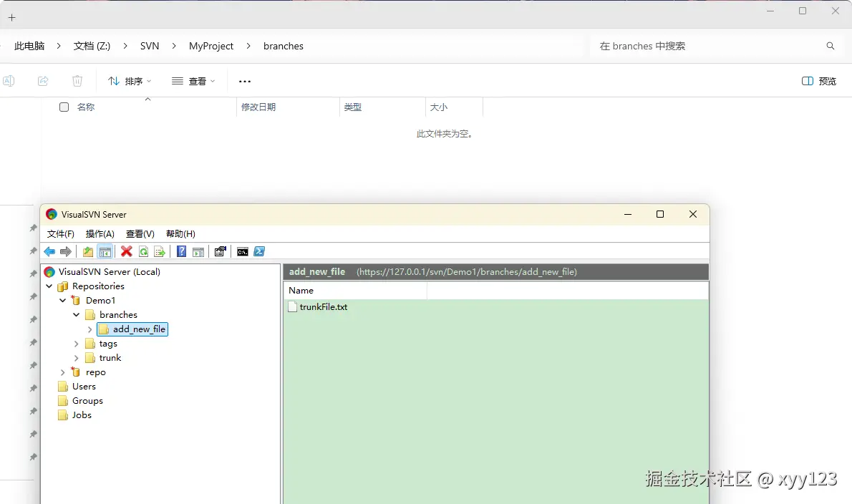Viewport: 852px width, 504px height.
Task: Select the Users tree item
Action: pyautogui.click(x=84, y=387)
